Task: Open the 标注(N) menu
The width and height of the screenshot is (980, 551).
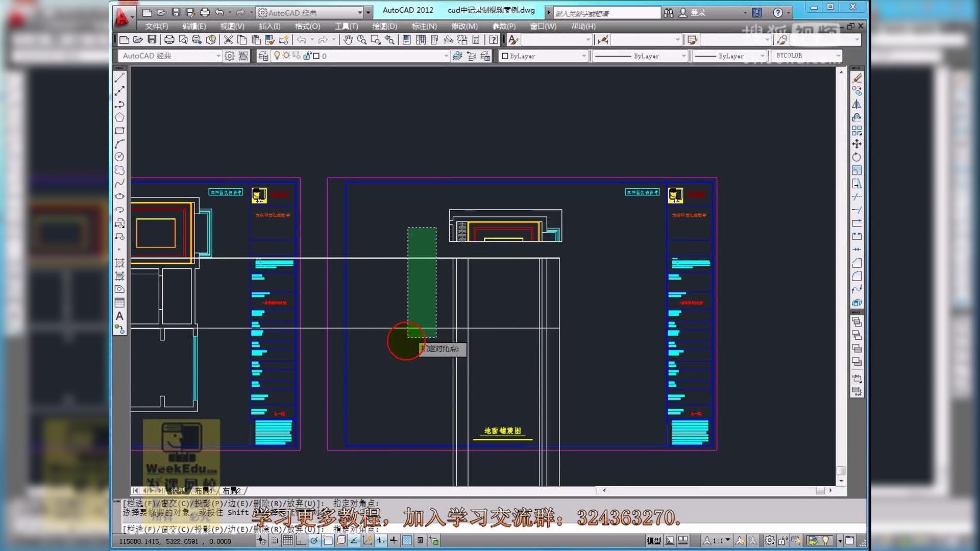Action: pos(424,26)
